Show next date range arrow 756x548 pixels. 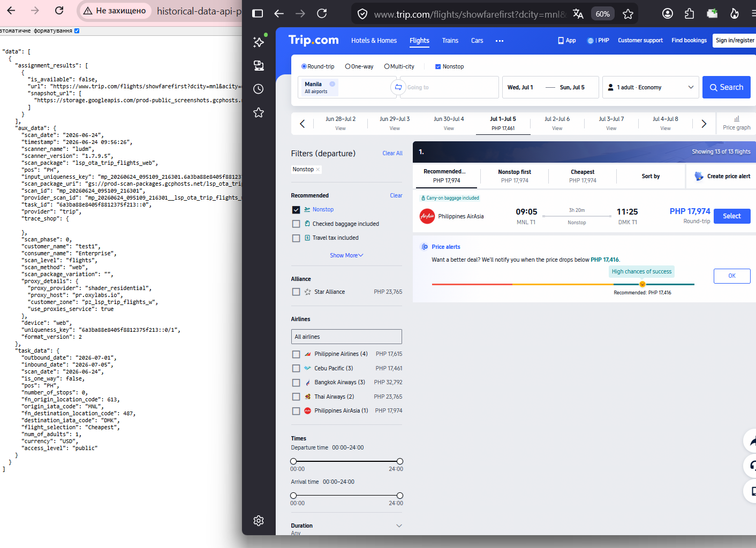click(704, 124)
